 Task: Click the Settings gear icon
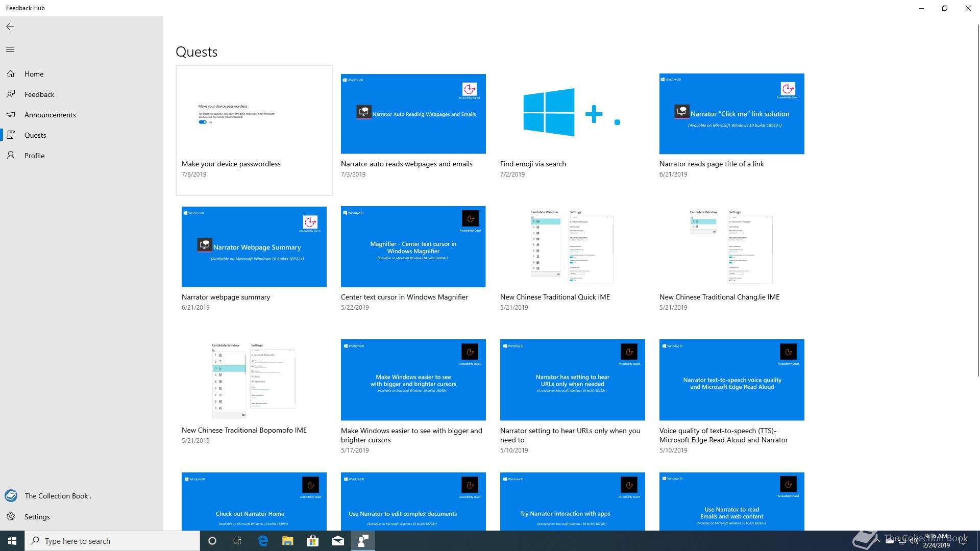(11, 517)
